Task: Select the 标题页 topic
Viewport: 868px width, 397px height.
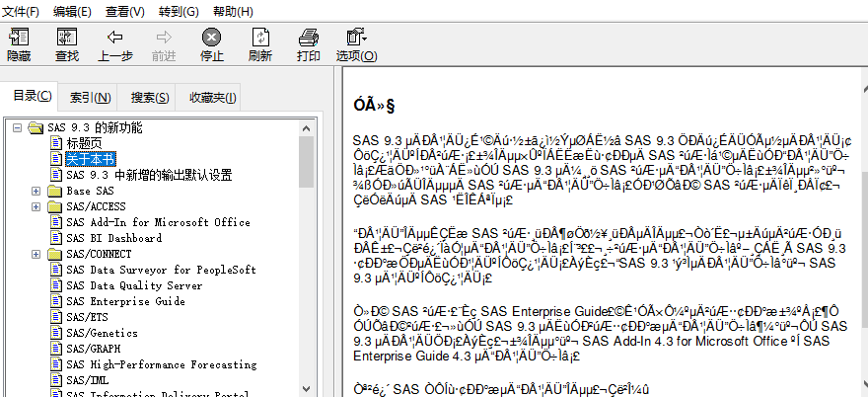Action: click(84, 143)
